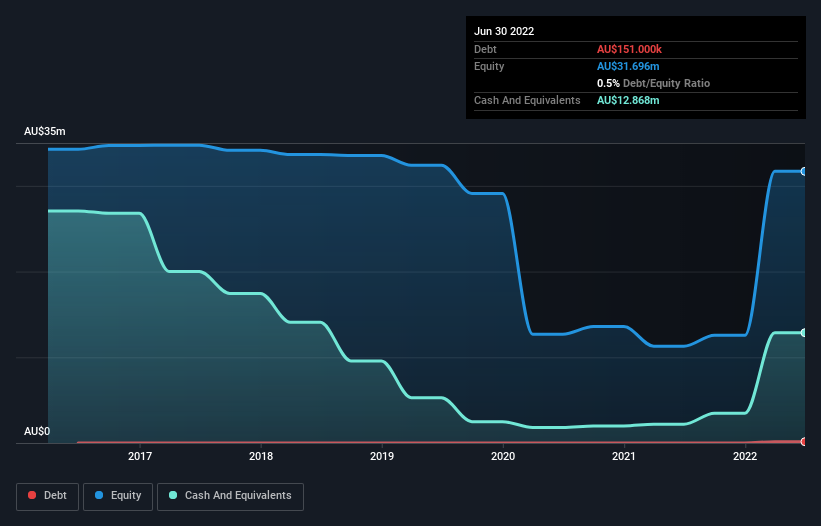
Task: Click the AU$151.000k debt value
Action: [629, 49]
